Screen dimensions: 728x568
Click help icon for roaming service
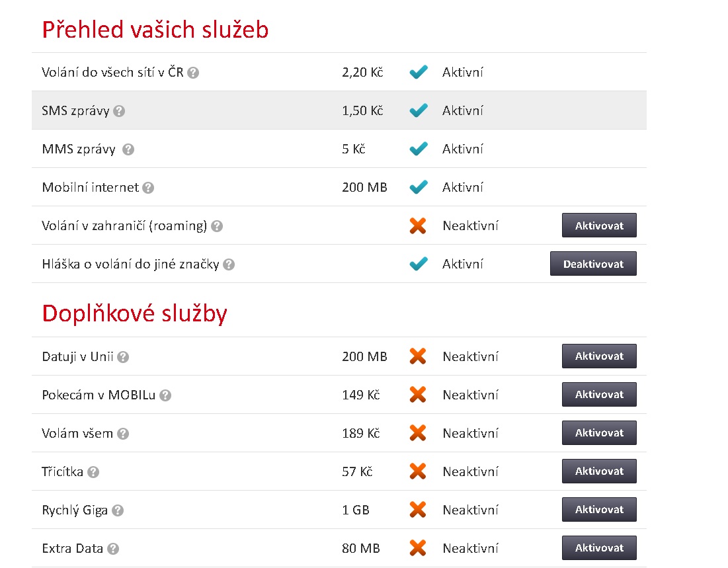click(217, 226)
